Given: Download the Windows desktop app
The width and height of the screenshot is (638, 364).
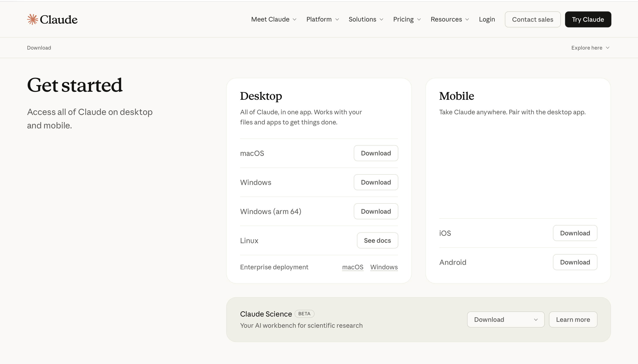Looking at the screenshot, I should pos(376,182).
